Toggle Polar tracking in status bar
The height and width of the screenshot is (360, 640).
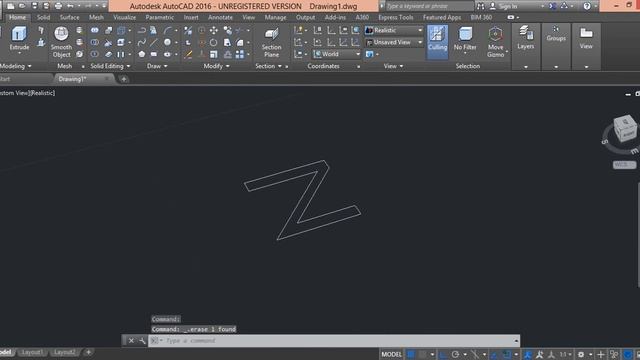tap(456, 354)
